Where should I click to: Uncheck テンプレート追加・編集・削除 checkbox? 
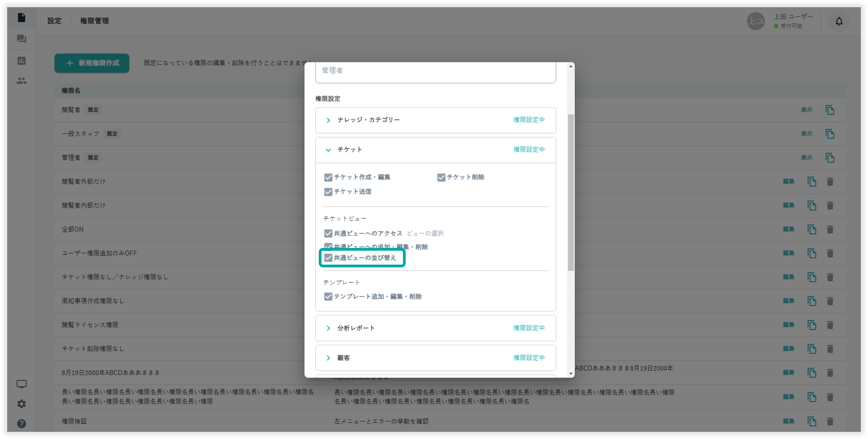[328, 297]
